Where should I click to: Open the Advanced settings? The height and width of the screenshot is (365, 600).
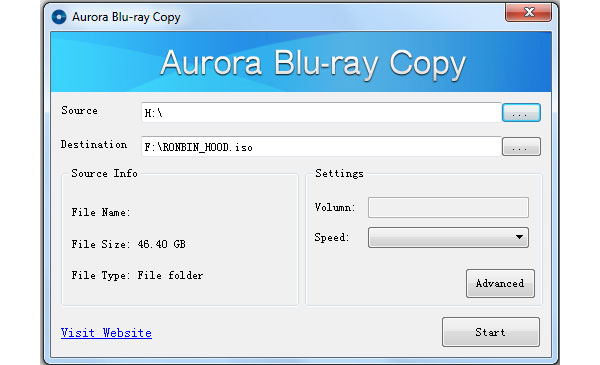pos(500,284)
